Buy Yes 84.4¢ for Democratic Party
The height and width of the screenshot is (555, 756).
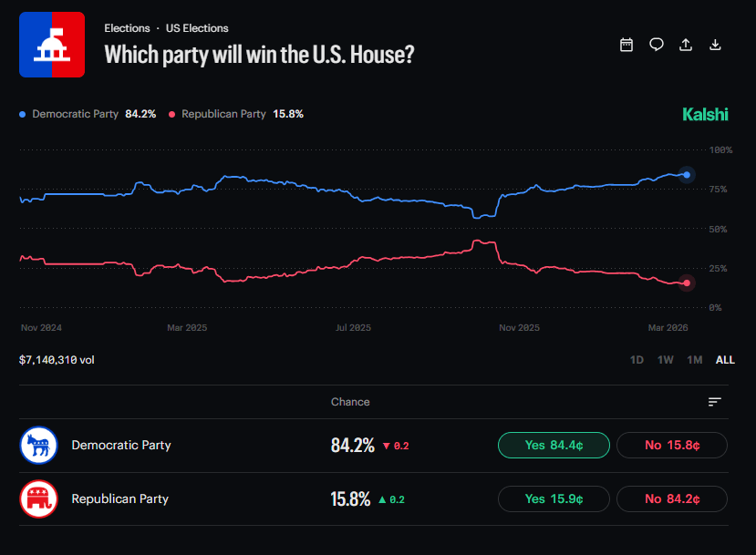click(553, 445)
